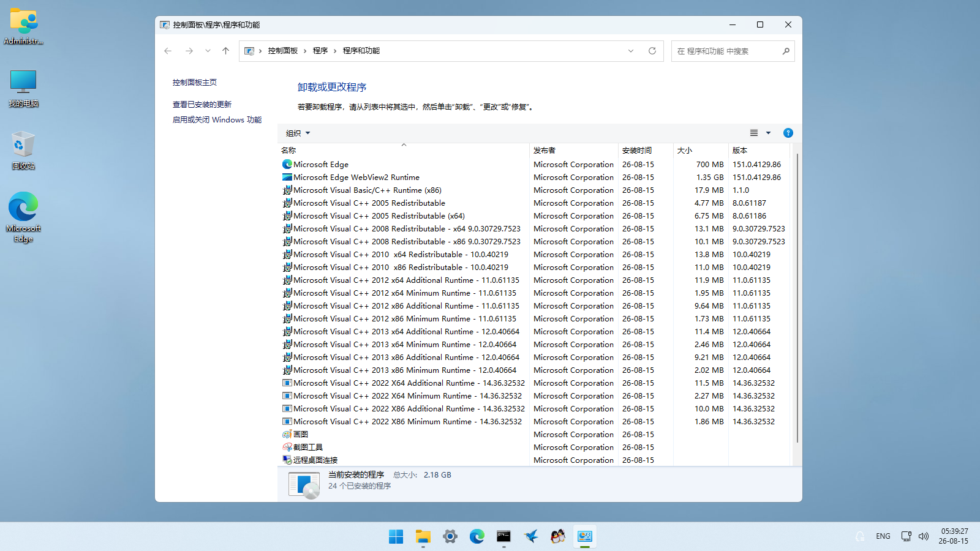Click version cell 1.1.0

741,190
